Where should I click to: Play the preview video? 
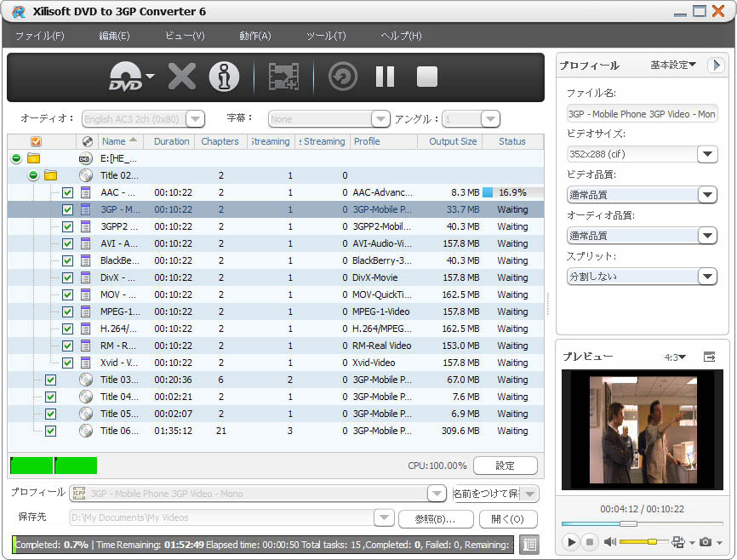[x=571, y=542]
